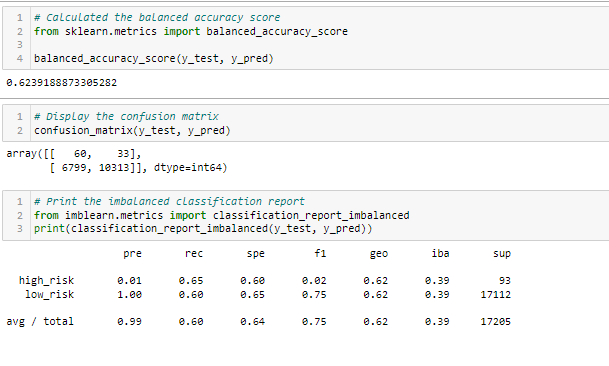Click the high_risk row label

click(46, 281)
